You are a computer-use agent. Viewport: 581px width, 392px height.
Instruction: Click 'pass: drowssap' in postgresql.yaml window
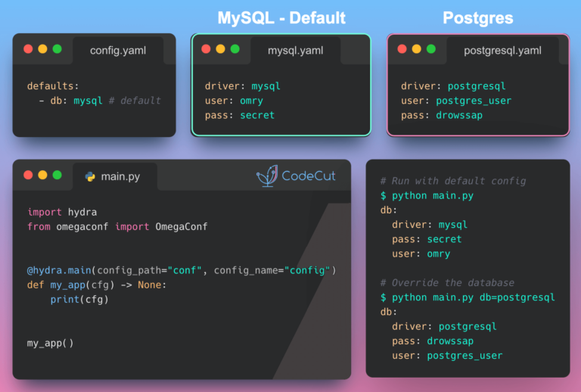point(442,115)
